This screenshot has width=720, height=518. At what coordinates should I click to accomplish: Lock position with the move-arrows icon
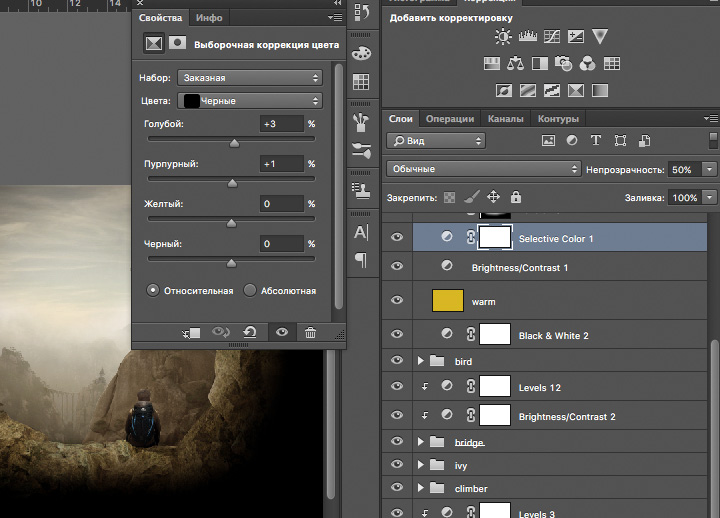493,197
